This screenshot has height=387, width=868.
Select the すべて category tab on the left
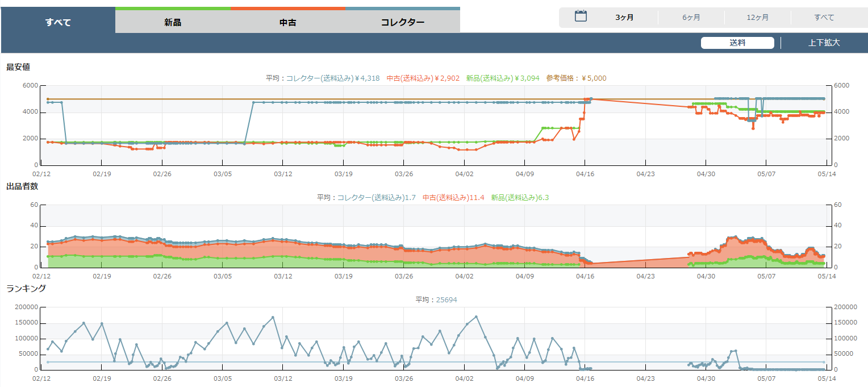click(58, 23)
